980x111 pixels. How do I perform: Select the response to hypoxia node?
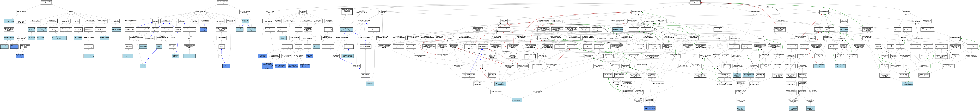click(316, 46)
